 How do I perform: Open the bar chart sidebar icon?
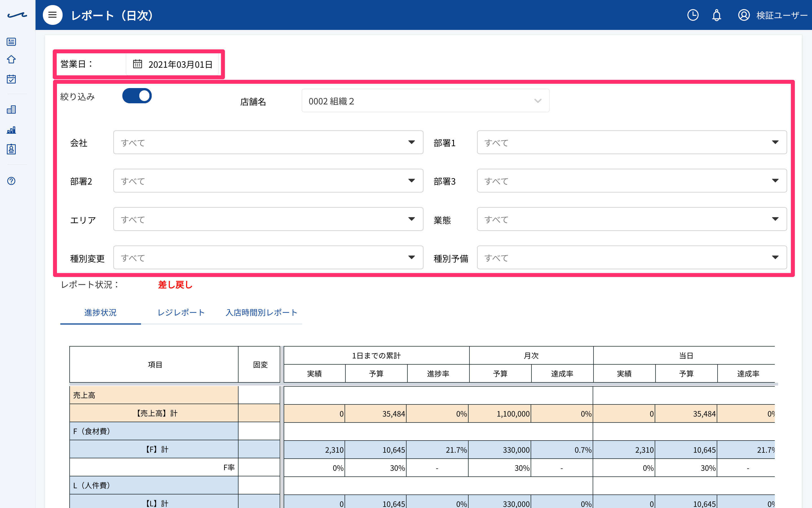click(x=11, y=130)
